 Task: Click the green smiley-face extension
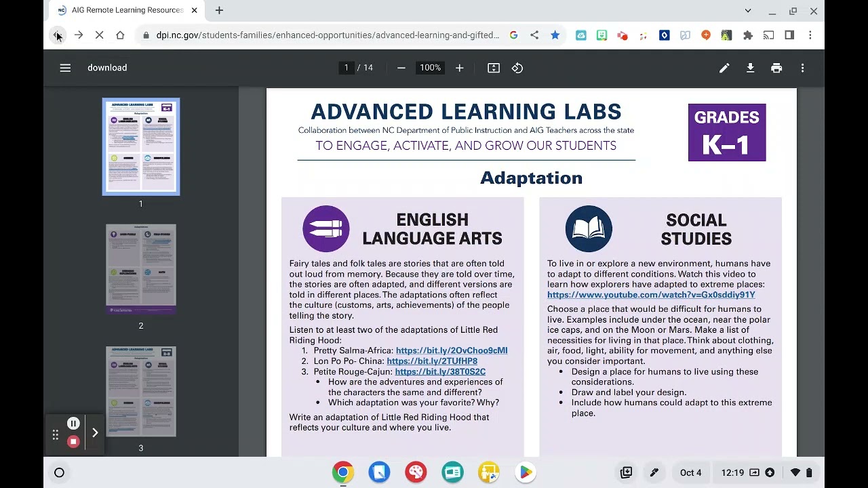click(602, 35)
